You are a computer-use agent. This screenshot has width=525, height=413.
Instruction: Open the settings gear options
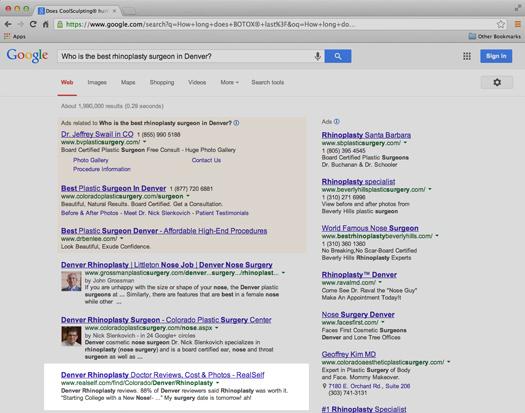(x=497, y=82)
